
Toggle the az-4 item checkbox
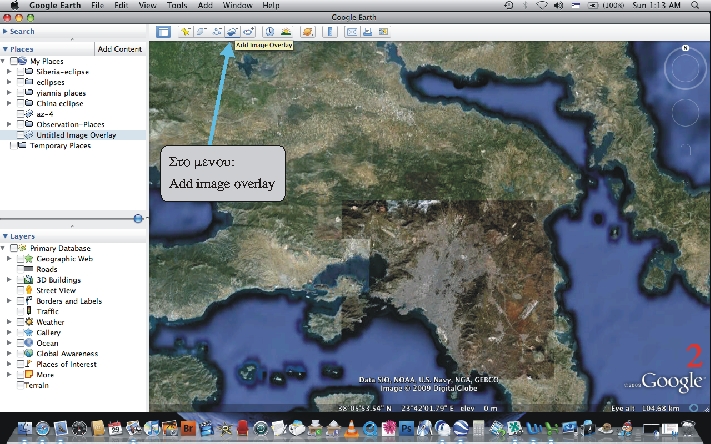tap(20, 114)
